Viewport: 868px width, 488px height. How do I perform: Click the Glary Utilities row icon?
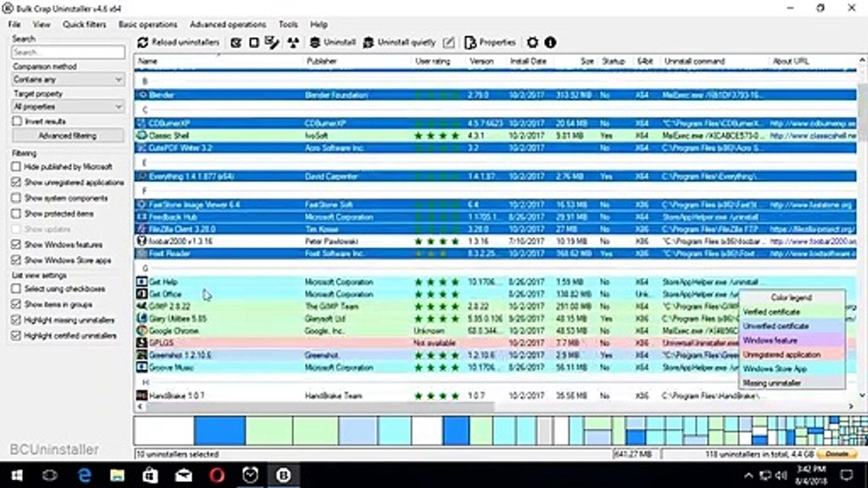(142, 319)
